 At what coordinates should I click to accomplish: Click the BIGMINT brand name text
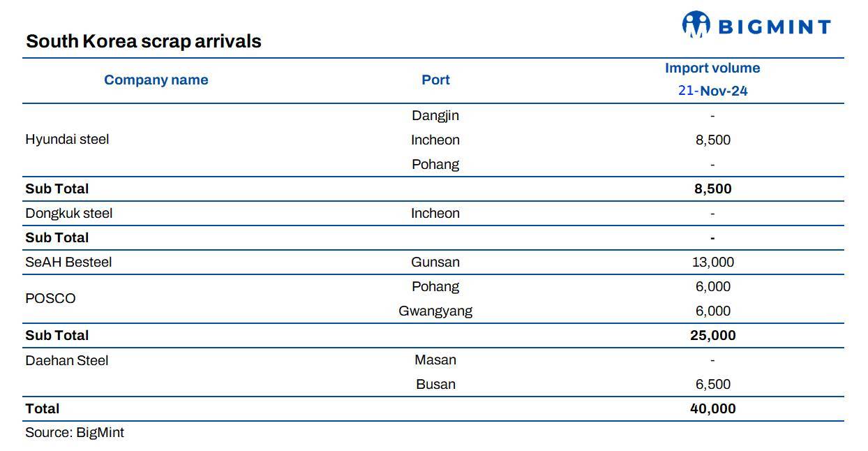pyautogui.click(x=775, y=27)
